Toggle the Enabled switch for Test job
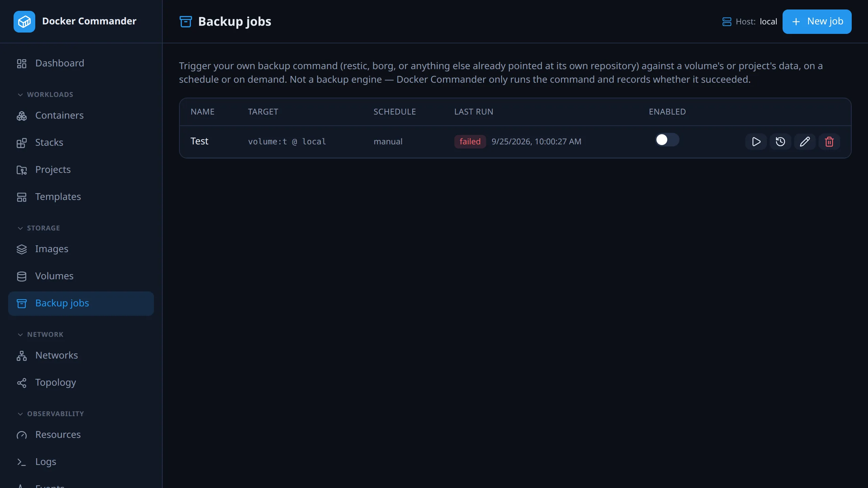 (x=667, y=140)
